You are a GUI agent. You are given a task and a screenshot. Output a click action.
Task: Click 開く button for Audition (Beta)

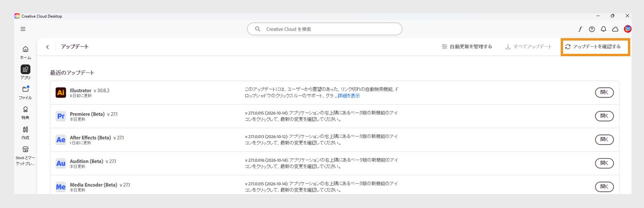pos(604,163)
